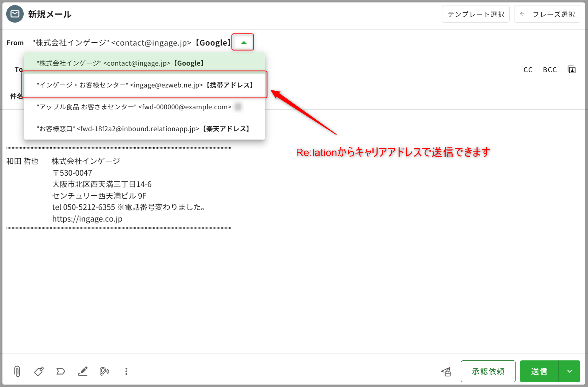
Task: Click the tag icon in bottom toolbar
Action: [39, 371]
